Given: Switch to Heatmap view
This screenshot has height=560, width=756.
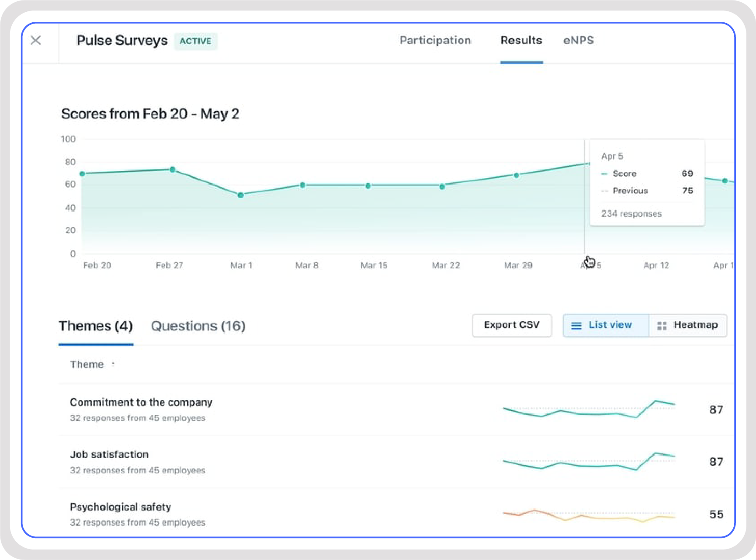Looking at the screenshot, I should [x=695, y=325].
